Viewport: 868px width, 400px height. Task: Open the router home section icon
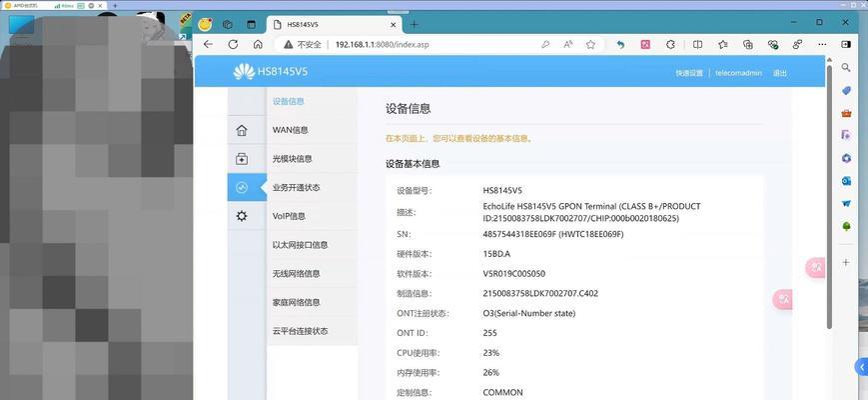242,130
